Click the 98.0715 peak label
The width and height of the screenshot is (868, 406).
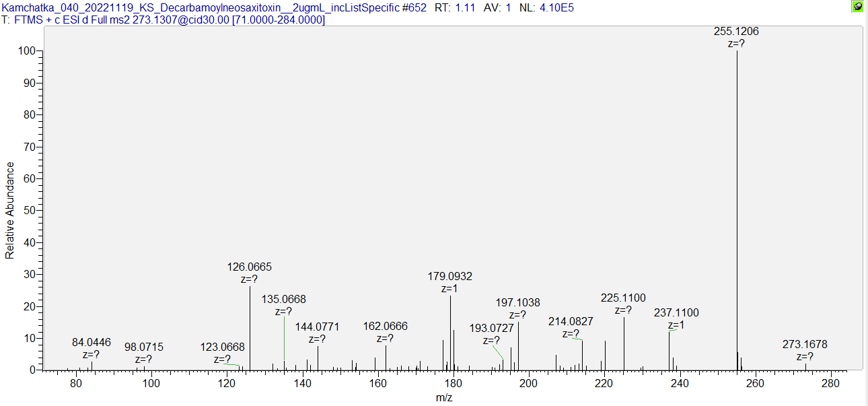click(144, 347)
